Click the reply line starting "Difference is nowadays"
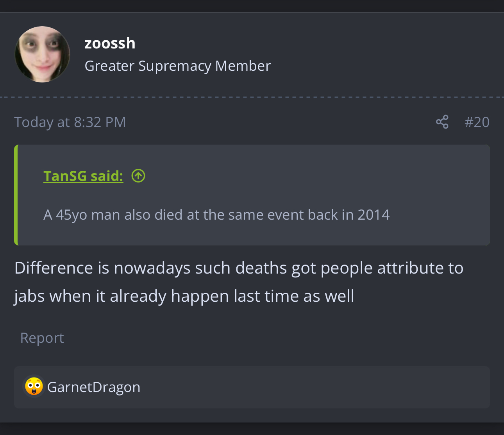 [238, 268]
